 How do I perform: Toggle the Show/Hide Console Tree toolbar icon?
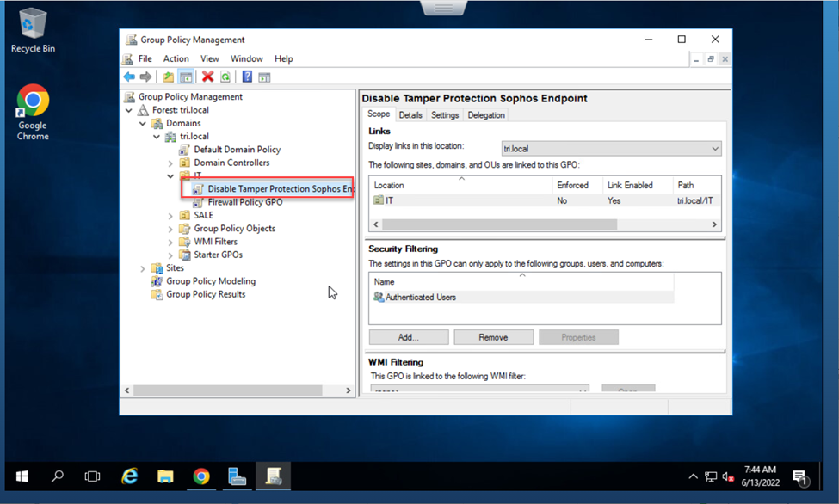(186, 77)
